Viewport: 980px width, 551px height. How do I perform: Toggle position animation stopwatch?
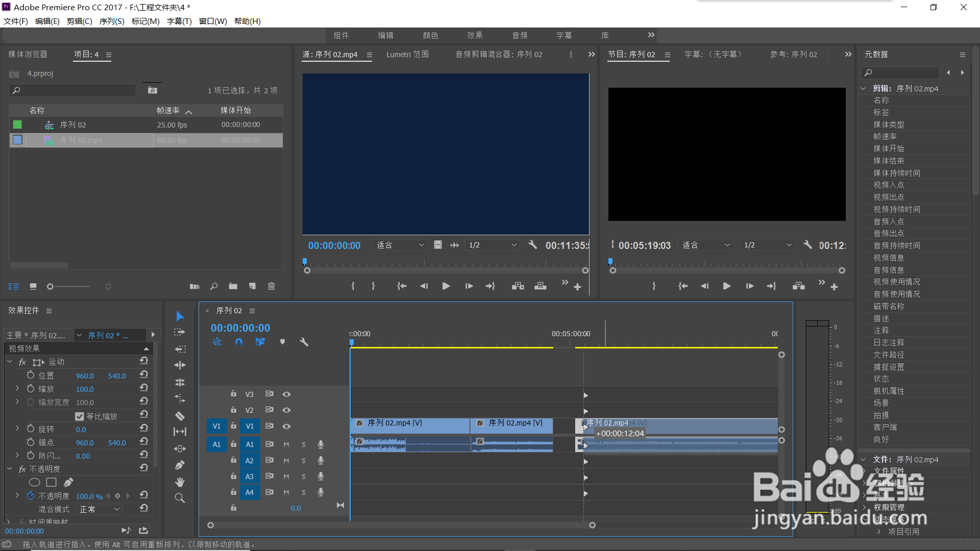(31, 375)
